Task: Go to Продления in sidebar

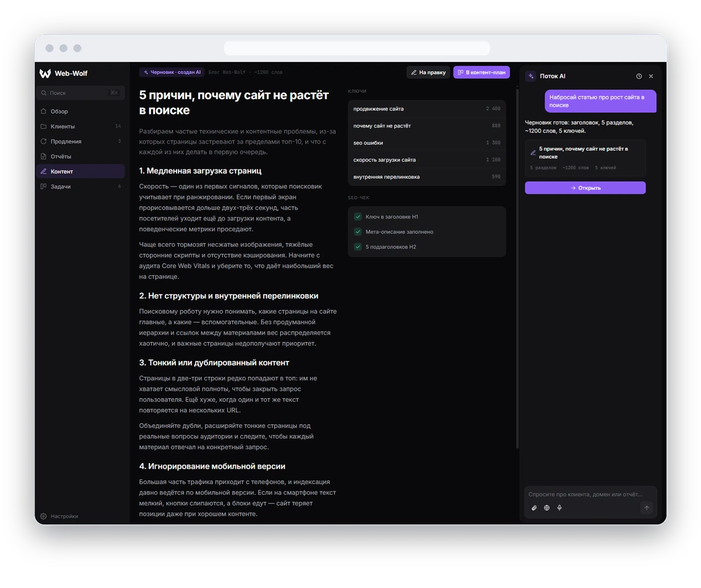Action: point(80,141)
